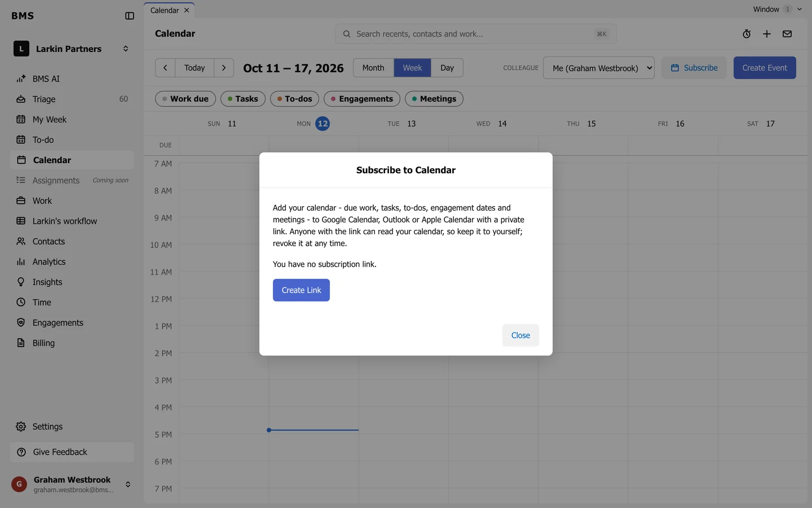Select Monday 12 date header
Image resolution: width=812 pixels, height=508 pixels.
point(314,124)
